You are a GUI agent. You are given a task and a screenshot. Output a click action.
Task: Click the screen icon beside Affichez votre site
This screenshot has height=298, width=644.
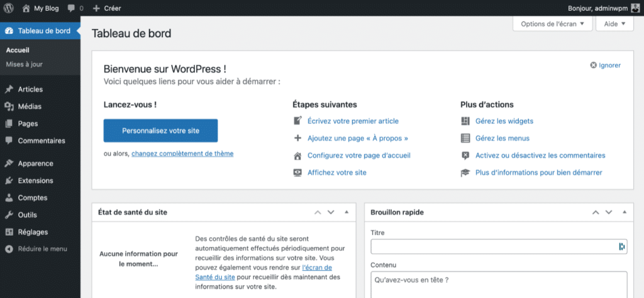coord(297,173)
